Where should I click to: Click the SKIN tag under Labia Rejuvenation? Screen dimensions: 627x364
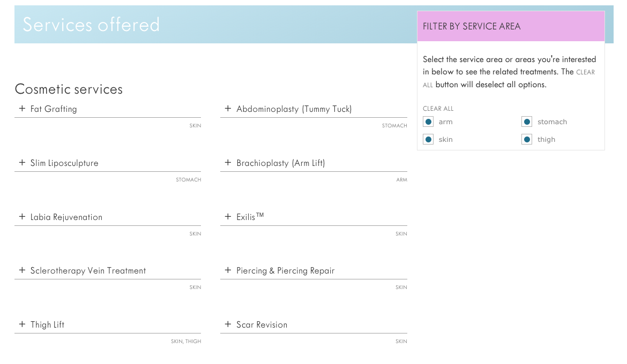click(x=196, y=234)
